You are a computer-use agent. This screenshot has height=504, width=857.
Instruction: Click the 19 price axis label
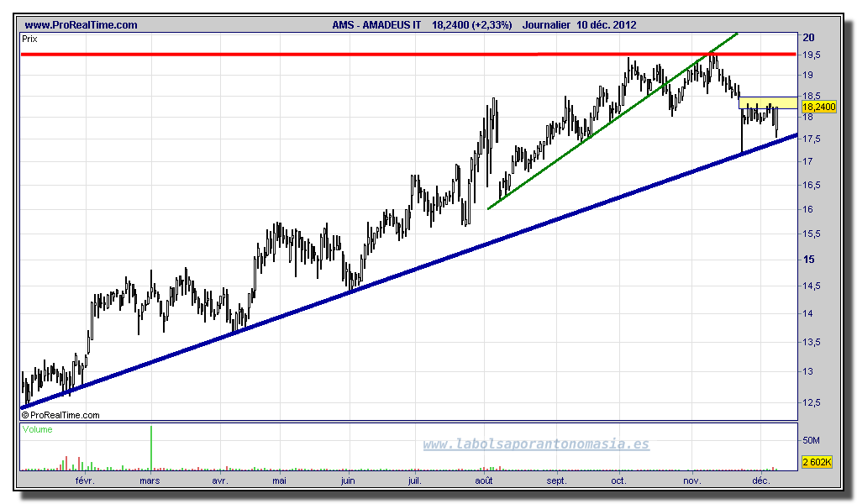pos(807,76)
